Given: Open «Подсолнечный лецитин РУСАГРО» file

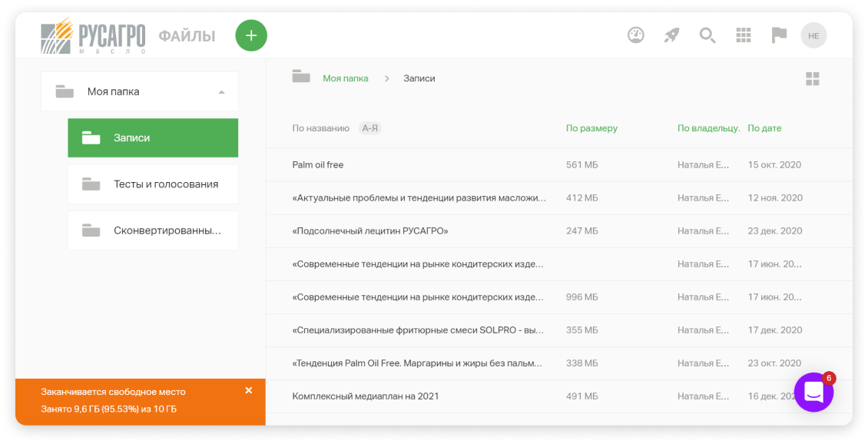Looking at the screenshot, I should tap(369, 231).
